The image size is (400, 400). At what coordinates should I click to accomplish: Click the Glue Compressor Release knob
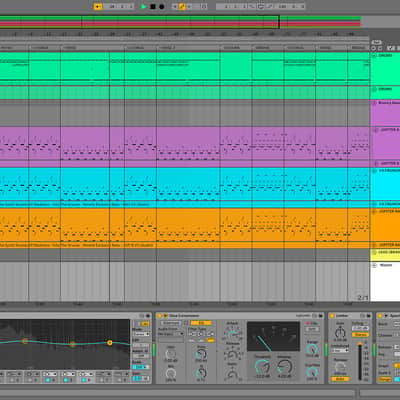click(232, 354)
